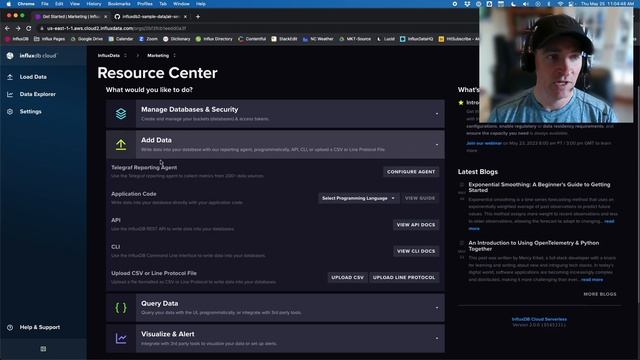Click the Bluetooth icon in the menu bar

[549, 4]
